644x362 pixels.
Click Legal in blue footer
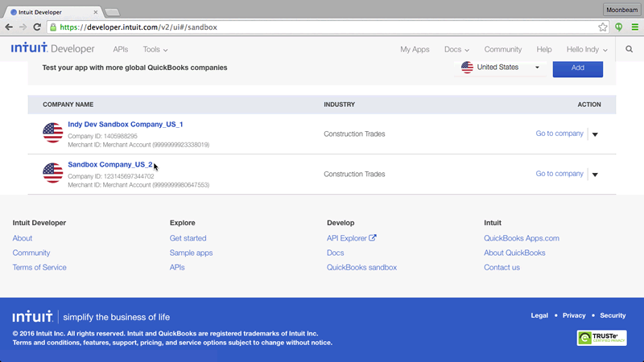539,315
